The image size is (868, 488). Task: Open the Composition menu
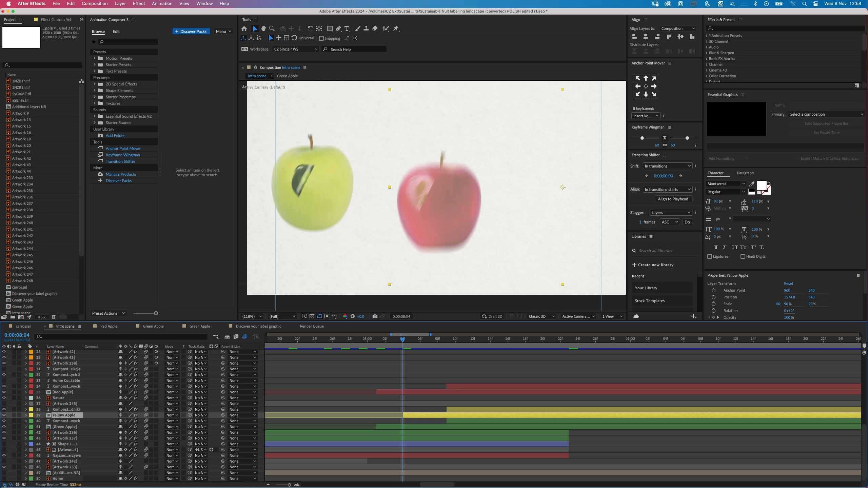(x=94, y=3)
